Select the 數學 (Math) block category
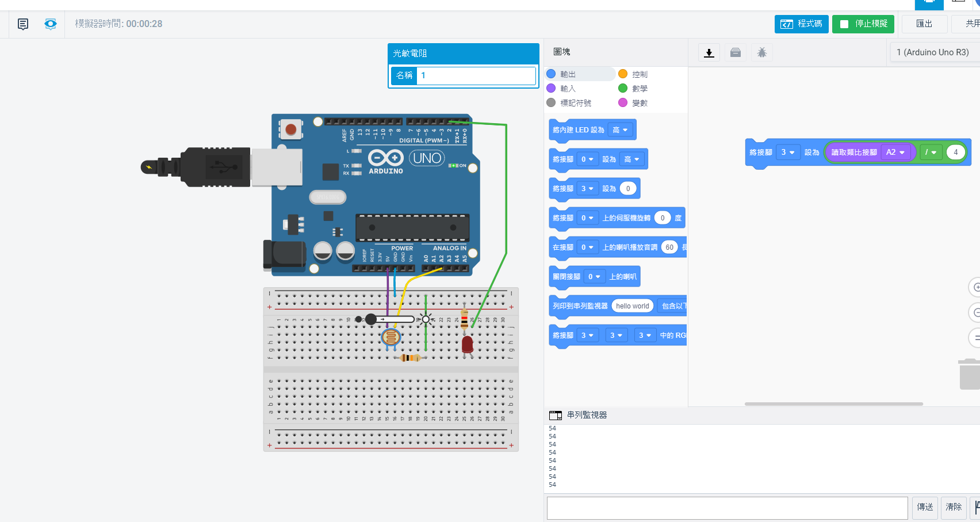Screen dimensions: 980x522 640,89
